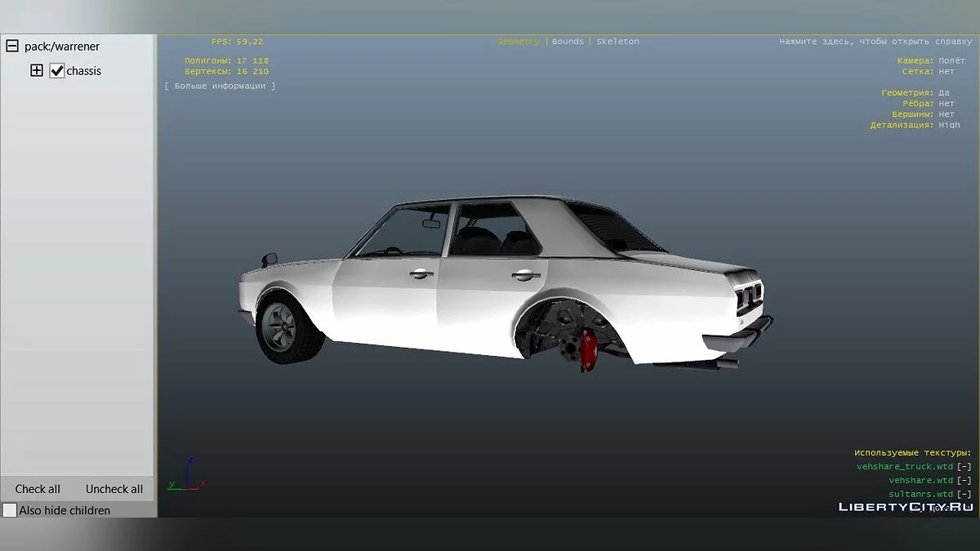Screen dimensions: 980x551
Task: Switch to the Geometry view tab
Action: click(518, 42)
